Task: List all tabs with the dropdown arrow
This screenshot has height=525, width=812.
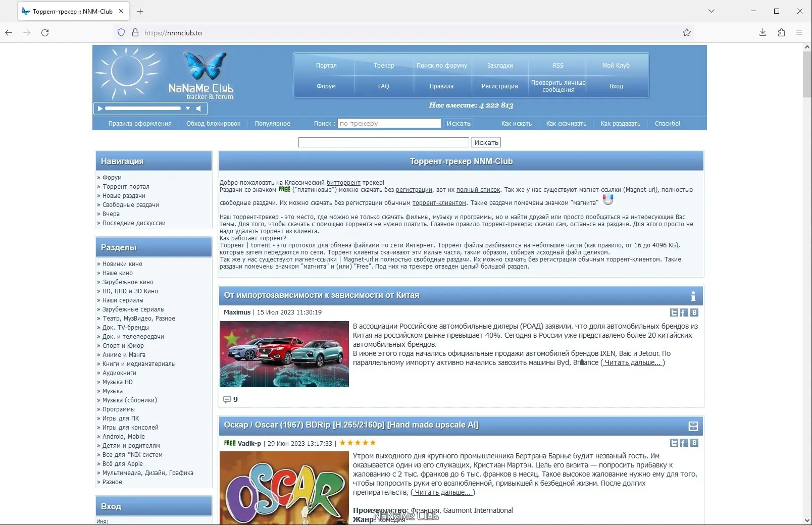Action: (x=712, y=11)
